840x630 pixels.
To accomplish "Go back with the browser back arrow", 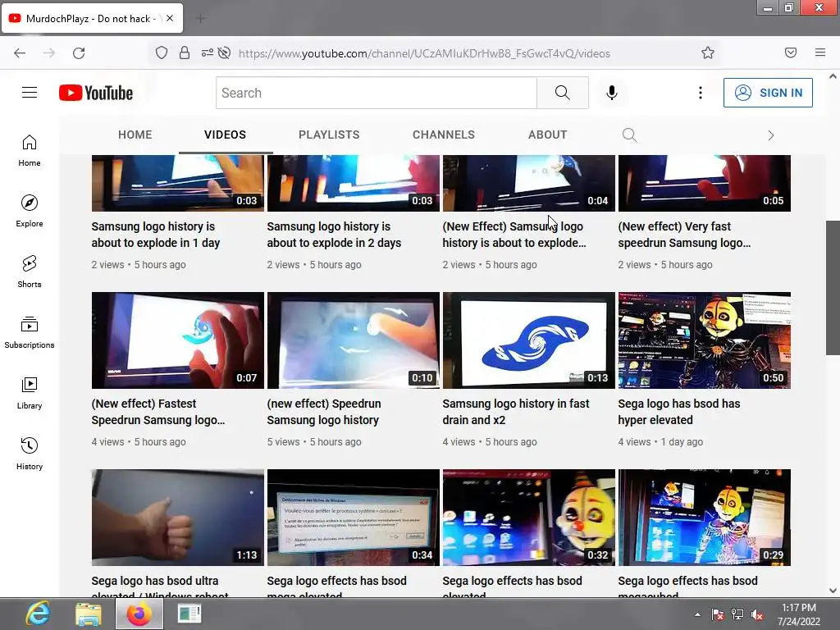I will point(20,53).
